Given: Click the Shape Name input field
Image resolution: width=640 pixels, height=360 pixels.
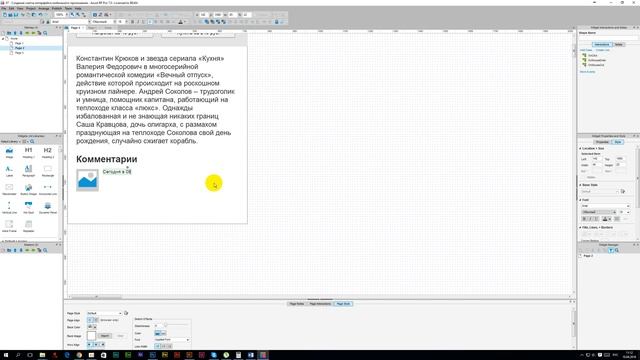Looking at the screenshot, I should [x=607, y=38].
